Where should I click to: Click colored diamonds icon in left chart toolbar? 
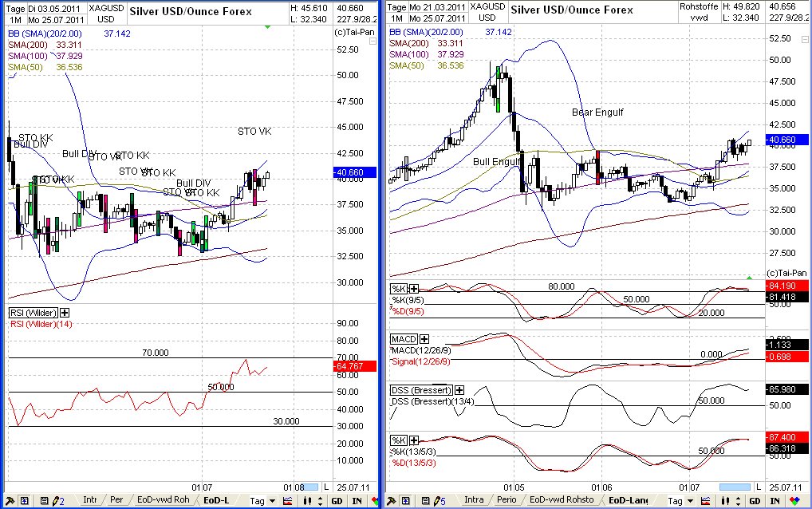click(374, 501)
